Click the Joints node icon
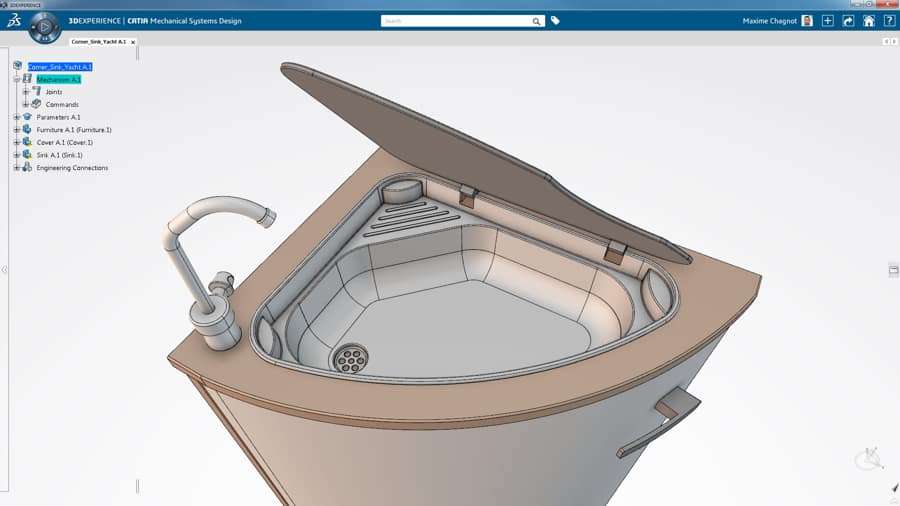Screen dimensions: 900x506 coord(37,91)
